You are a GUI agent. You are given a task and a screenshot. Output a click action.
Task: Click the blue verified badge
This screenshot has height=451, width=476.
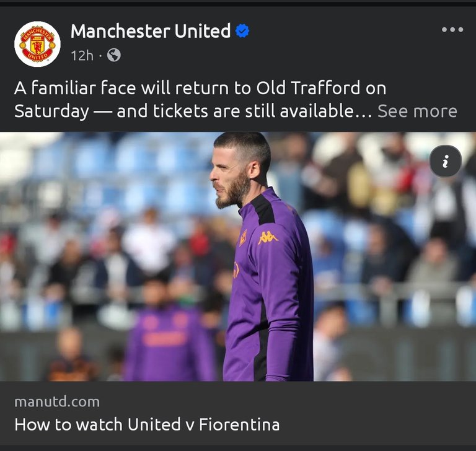click(x=242, y=31)
